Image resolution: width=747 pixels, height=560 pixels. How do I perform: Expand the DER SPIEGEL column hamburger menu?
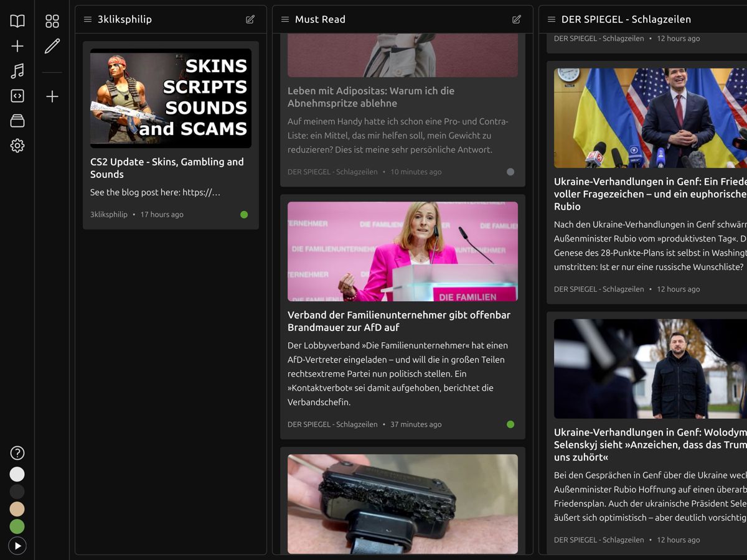[x=551, y=19]
